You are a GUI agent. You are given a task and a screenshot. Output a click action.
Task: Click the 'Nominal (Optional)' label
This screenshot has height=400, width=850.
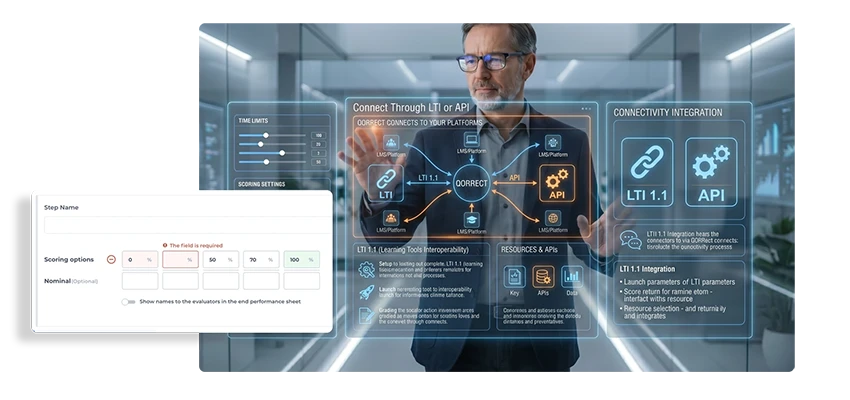[x=71, y=281]
